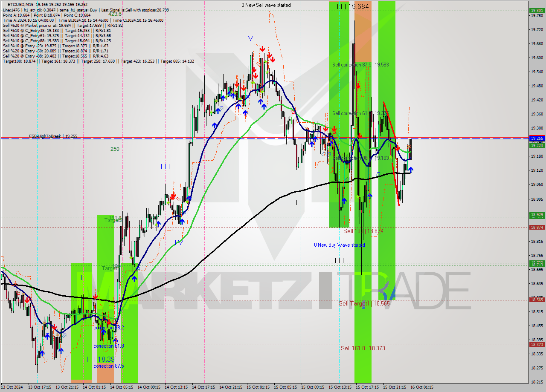Select the 'Sell 100 | 18.874' label
Screen dimensions: 546x392
click(363, 231)
